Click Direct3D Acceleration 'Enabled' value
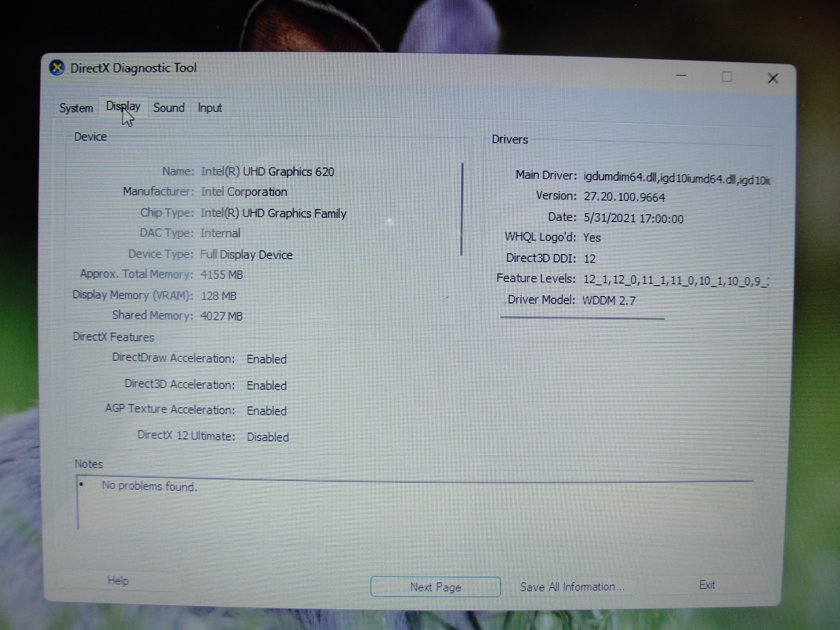Viewport: 840px width, 630px height. coord(267,385)
